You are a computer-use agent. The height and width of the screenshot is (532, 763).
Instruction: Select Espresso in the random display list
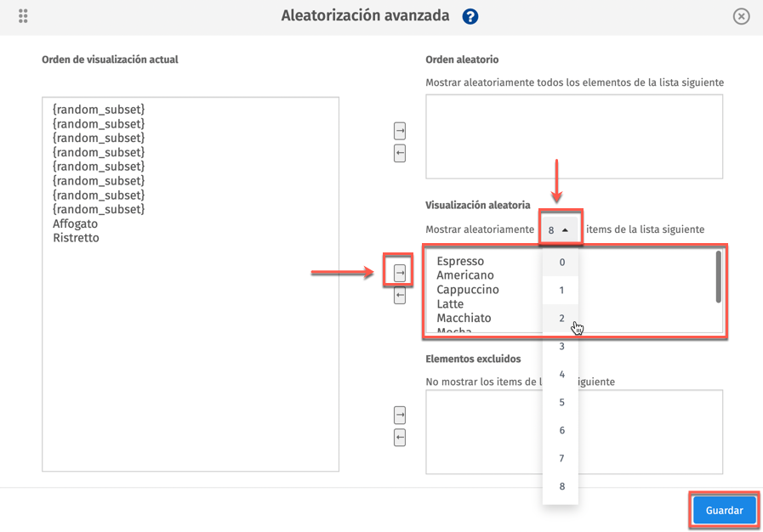460,261
